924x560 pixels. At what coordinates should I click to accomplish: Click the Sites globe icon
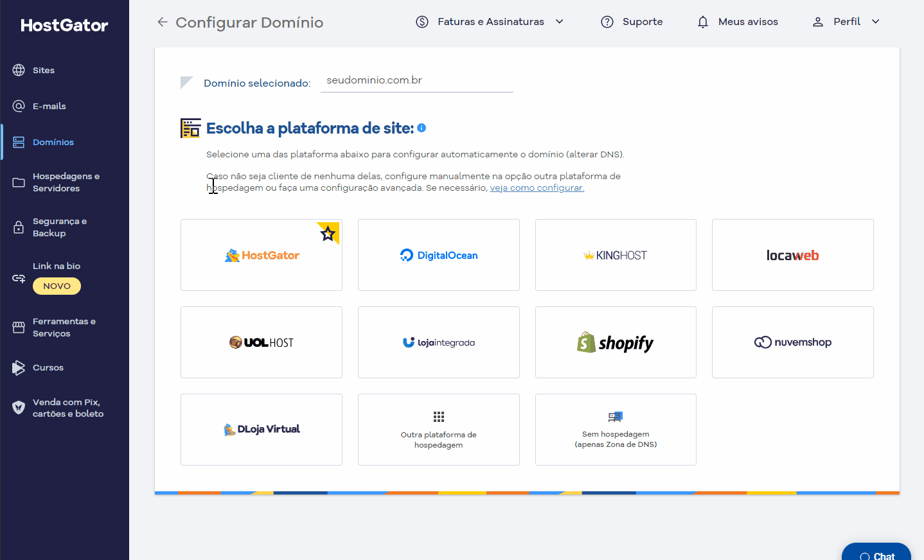pyautogui.click(x=19, y=70)
